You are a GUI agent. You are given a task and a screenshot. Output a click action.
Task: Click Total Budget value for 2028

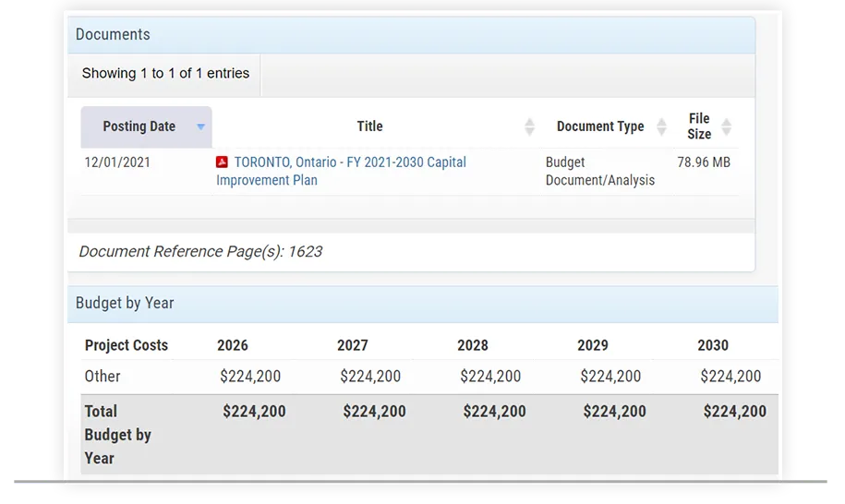[x=494, y=412]
